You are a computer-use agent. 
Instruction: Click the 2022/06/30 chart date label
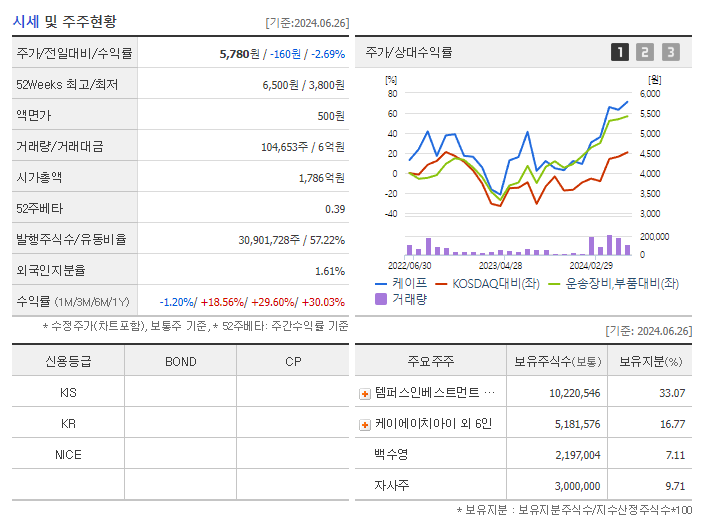tap(409, 266)
